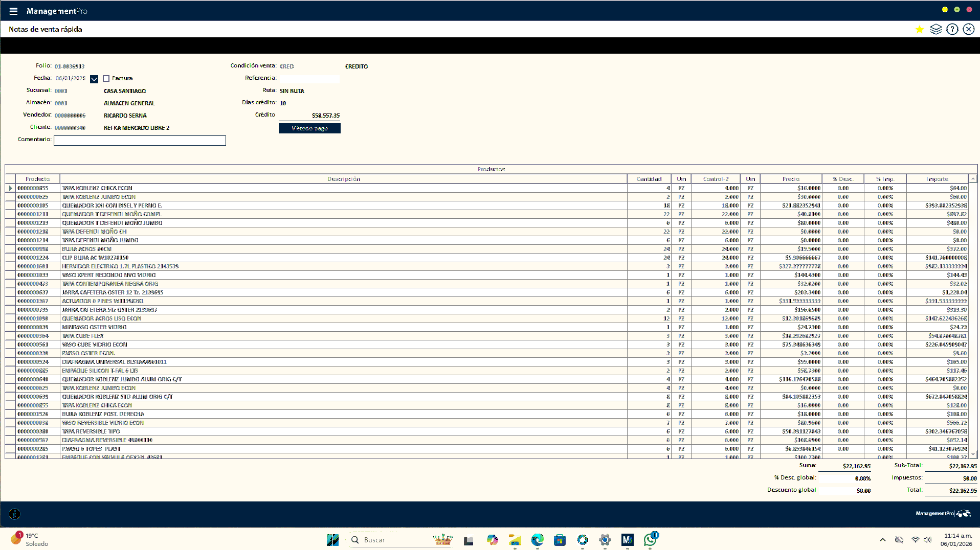Open WhatsApp from the taskbar
Screen dimensions: 980x550
(650, 540)
